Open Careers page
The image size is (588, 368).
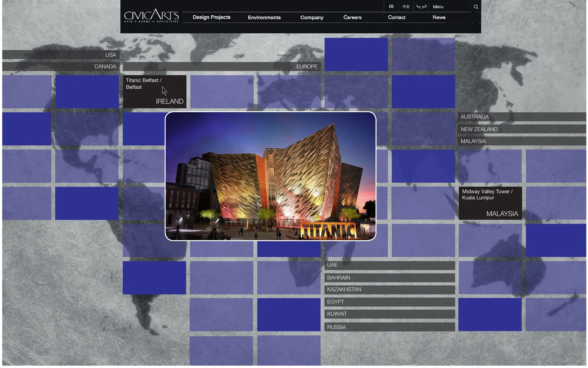[x=352, y=17]
